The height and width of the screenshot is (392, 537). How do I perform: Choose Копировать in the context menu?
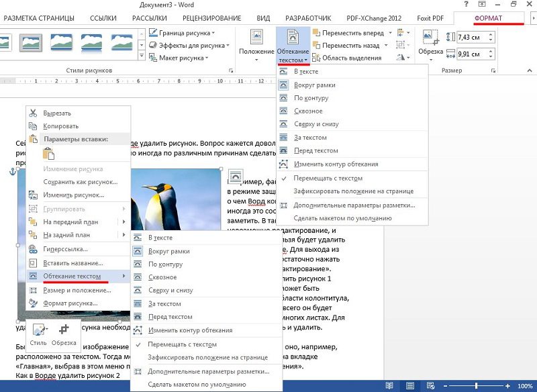coord(79,126)
